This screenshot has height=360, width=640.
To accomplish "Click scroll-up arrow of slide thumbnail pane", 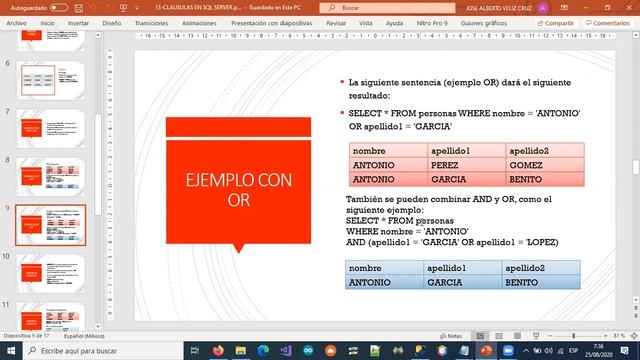I will coord(98,36).
